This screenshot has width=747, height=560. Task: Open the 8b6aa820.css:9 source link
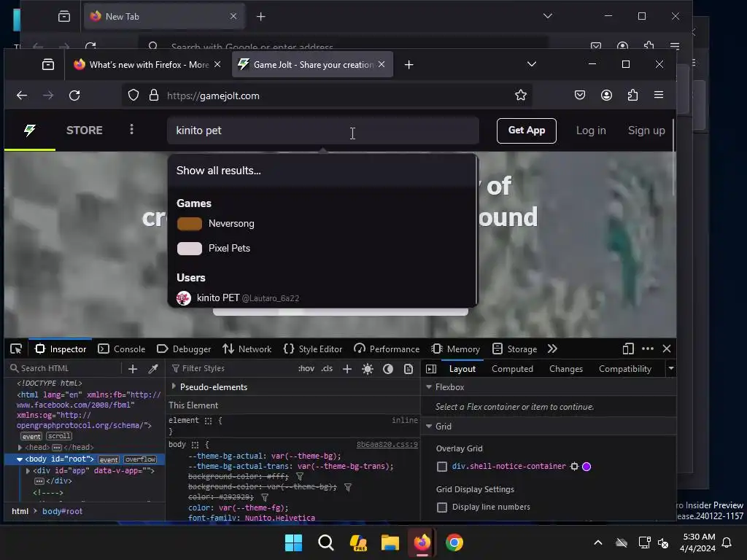click(387, 444)
